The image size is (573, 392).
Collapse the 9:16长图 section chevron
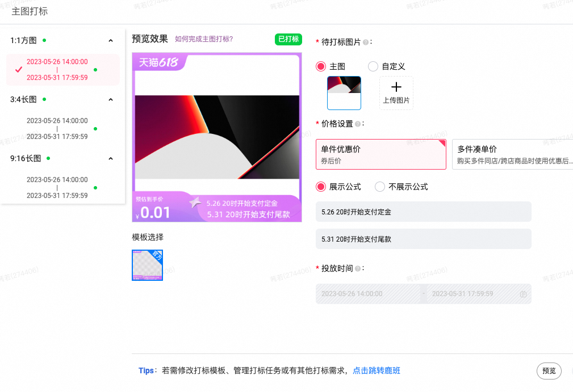coord(111,158)
